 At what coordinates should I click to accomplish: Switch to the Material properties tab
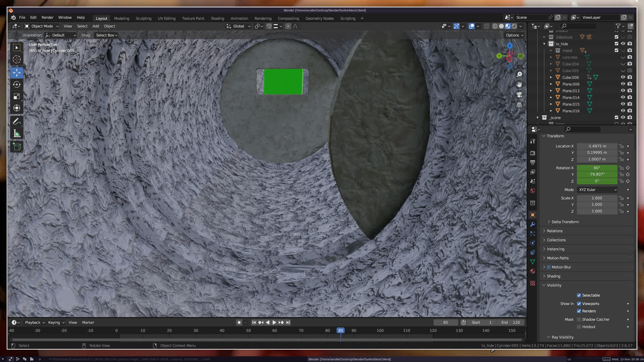pos(533,271)
